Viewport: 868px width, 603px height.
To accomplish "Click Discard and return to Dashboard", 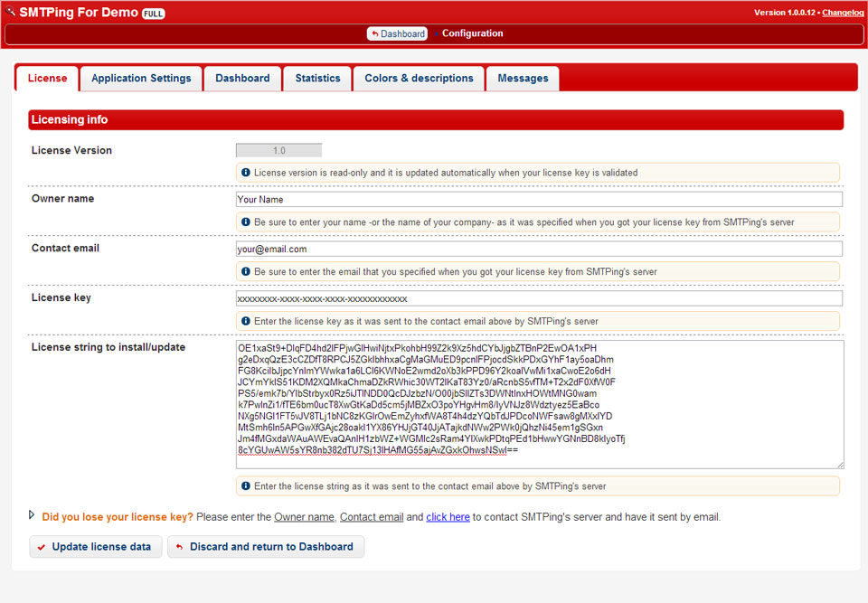I will [266, 547].
